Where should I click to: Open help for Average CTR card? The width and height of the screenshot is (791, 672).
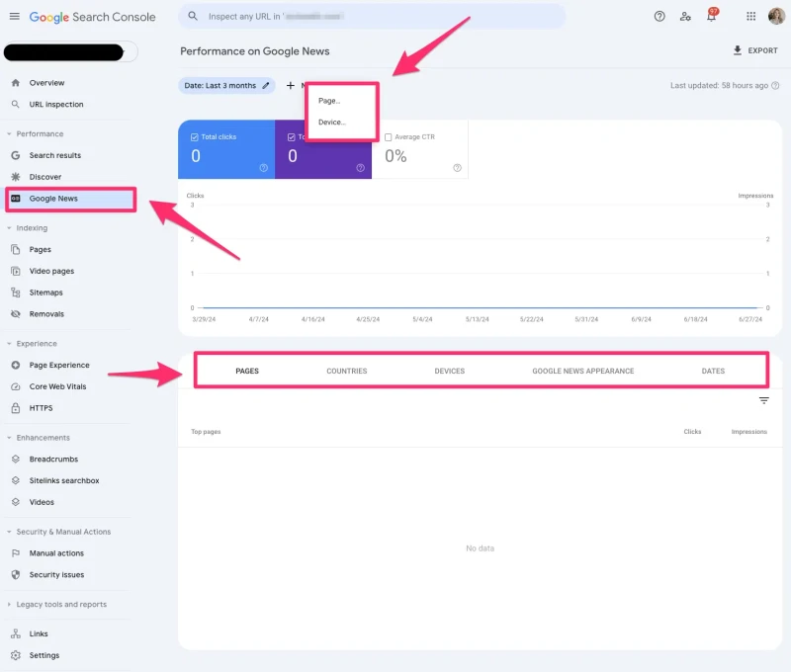pyautogui.click(x=457, y=168)
